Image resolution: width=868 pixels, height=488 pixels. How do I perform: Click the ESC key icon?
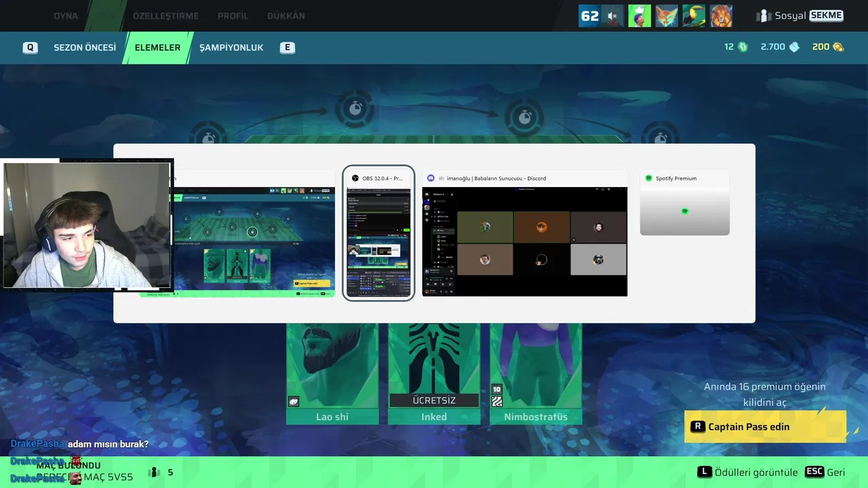coord(814,472)
